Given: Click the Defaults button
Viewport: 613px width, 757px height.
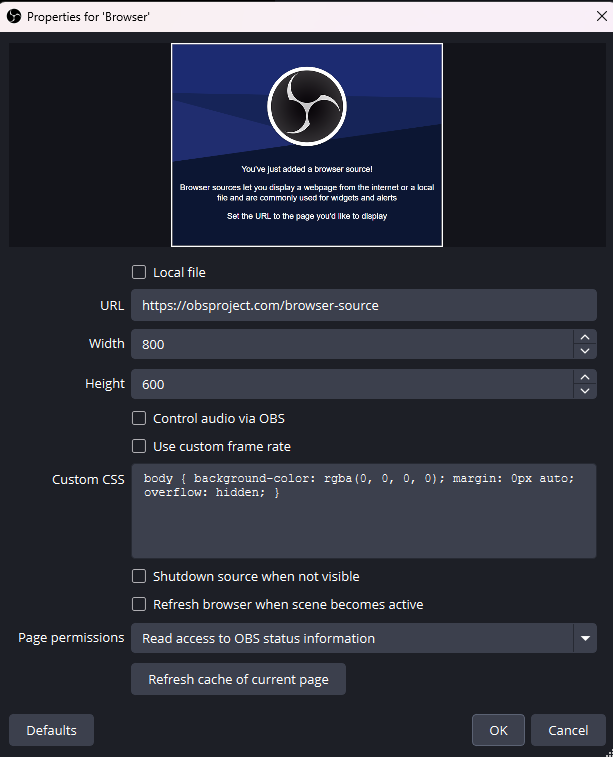Looking at the screenshot, I should [51, 730].
